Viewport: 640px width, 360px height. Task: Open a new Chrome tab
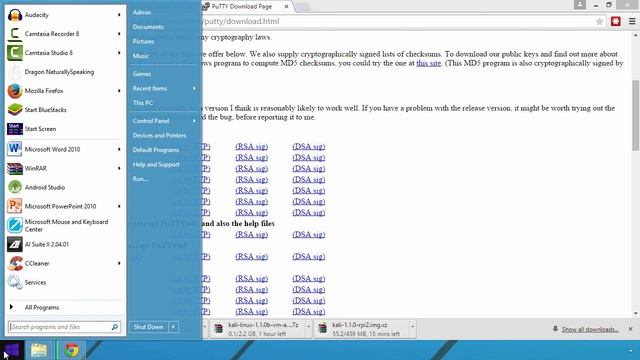[x=302, y=7]
